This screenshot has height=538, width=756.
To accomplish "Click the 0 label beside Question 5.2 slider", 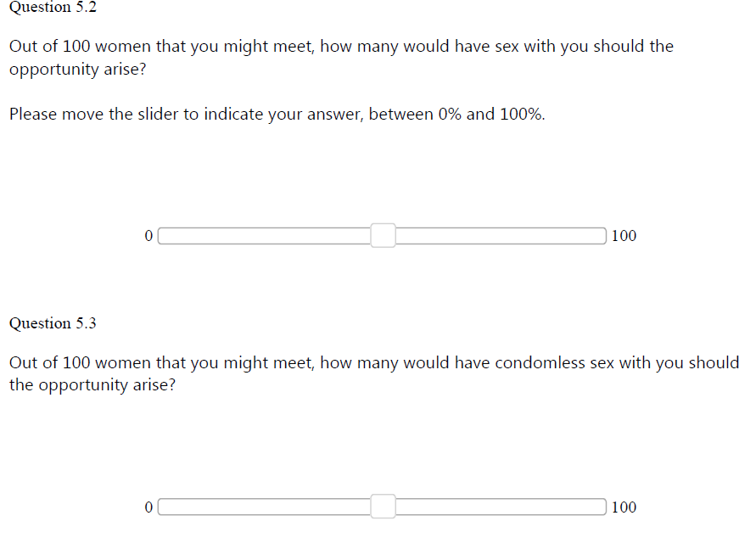I will click(148, 236).
